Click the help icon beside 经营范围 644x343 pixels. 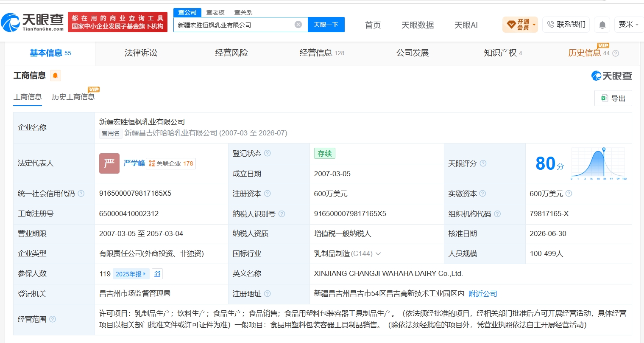click(53, 319)
